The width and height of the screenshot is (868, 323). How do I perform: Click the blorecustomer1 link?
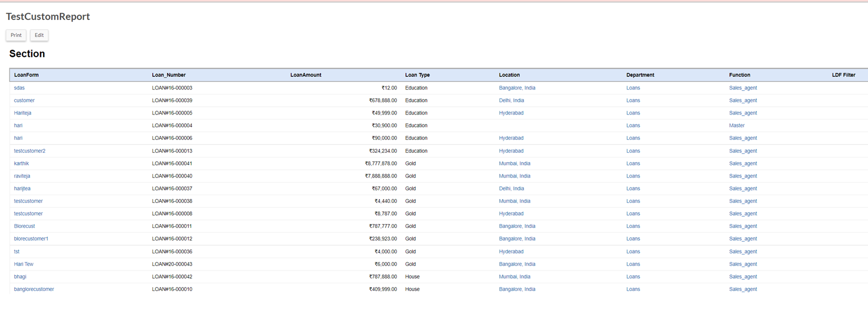point(31,239)
